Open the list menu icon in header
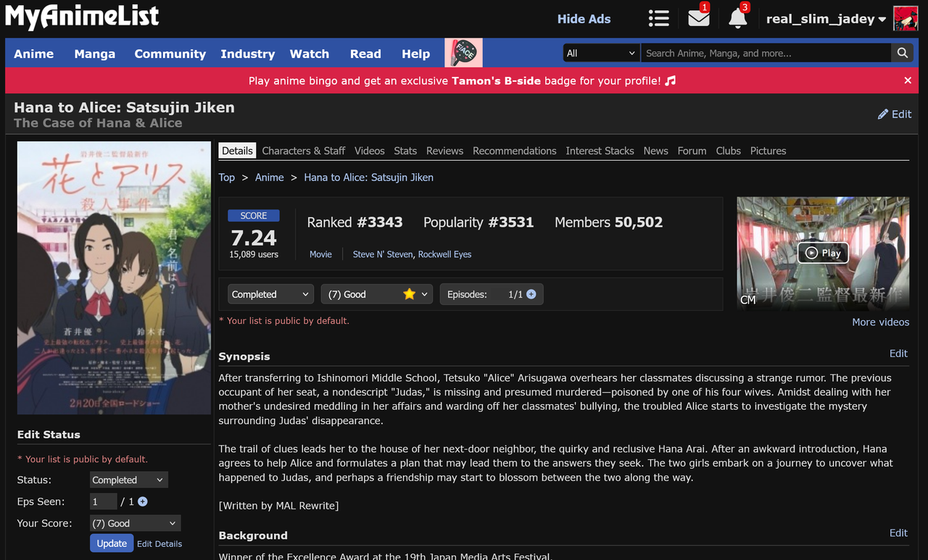The image size is (928, 560). tap(658, 19)
